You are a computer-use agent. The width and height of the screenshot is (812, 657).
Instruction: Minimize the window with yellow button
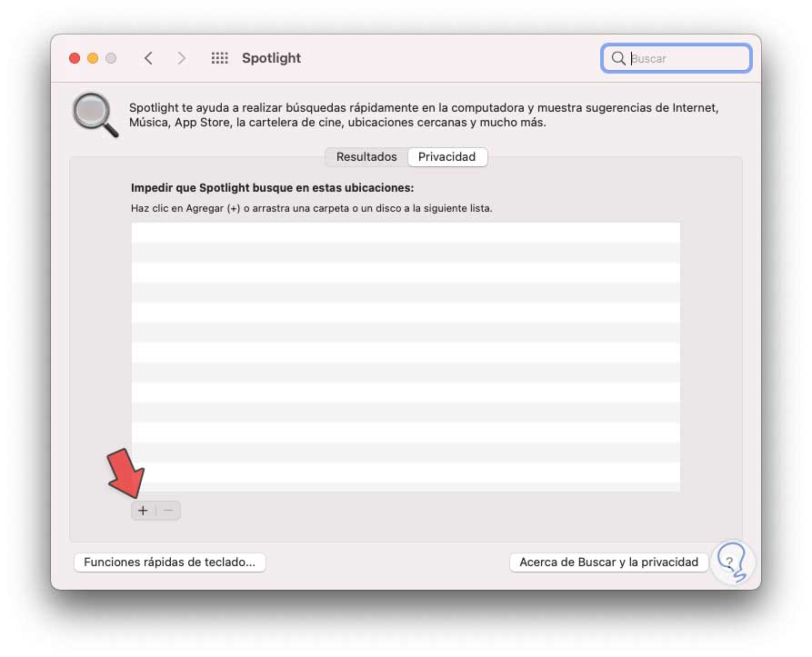(93, 58)
